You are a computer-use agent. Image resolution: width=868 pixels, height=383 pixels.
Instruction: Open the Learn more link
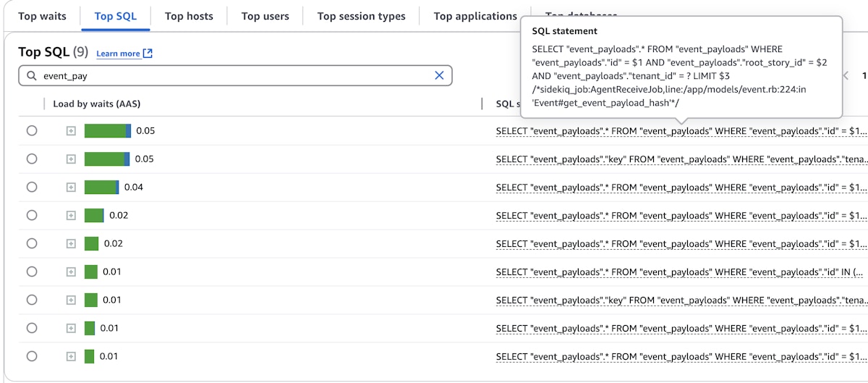(x=118, y=54)
